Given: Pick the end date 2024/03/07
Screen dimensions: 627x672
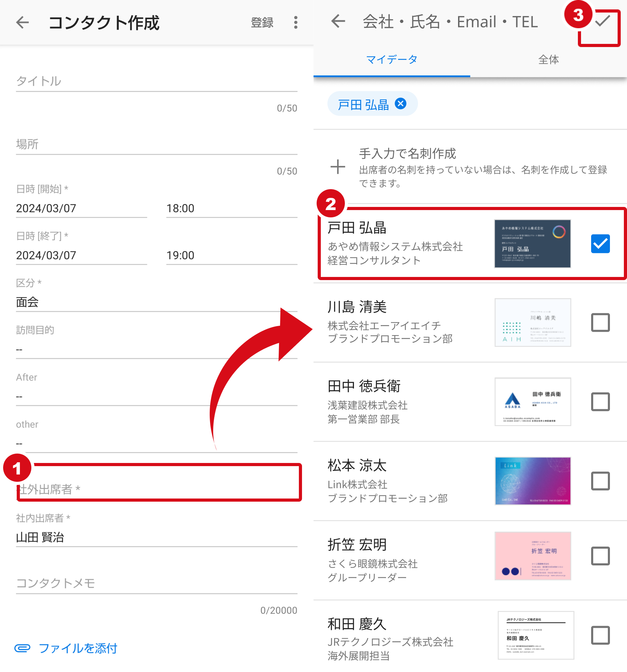Looking at the screenshot, I should click(x=81, y=256).
